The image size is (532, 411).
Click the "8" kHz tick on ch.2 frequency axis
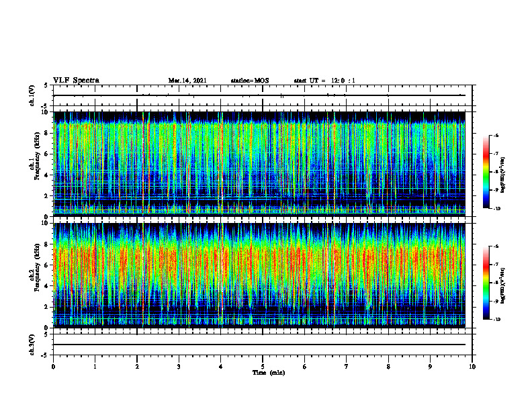[47, 244]
